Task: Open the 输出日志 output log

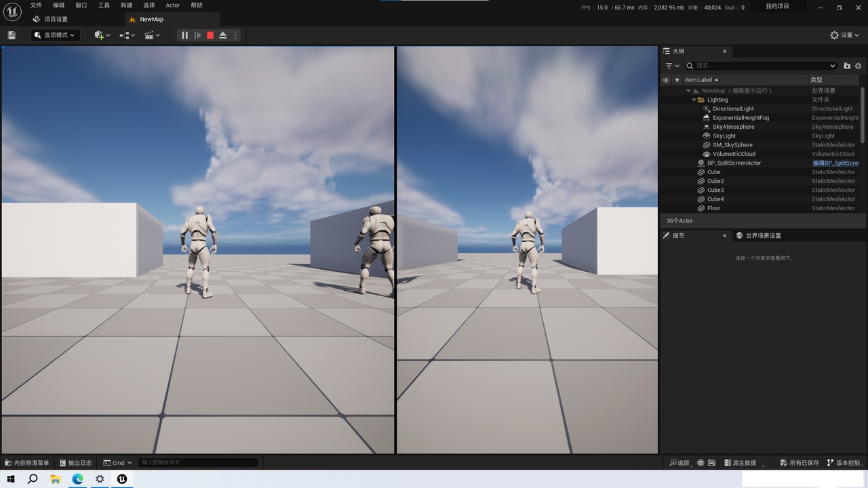Action: coord(76,463)
